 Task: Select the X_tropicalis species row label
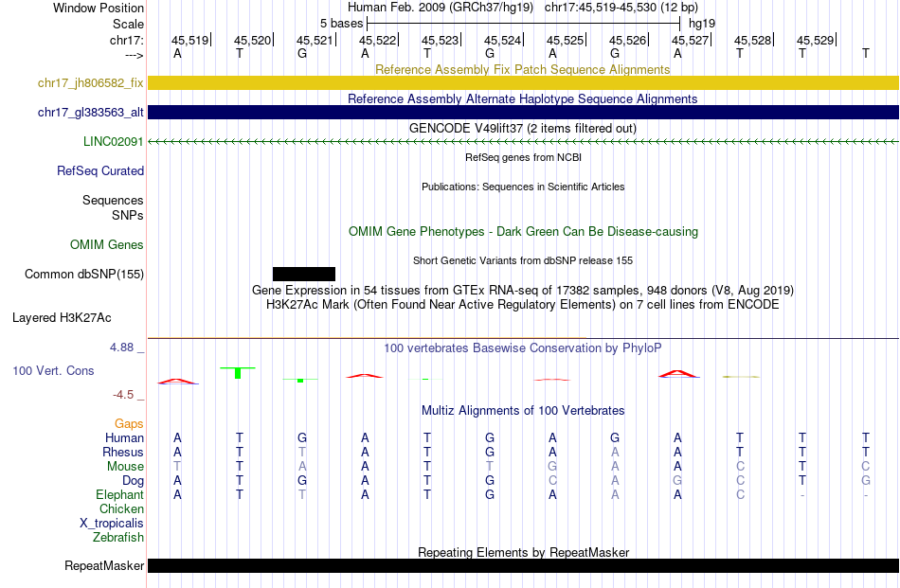pyautogui.click(x=112, y=524)
